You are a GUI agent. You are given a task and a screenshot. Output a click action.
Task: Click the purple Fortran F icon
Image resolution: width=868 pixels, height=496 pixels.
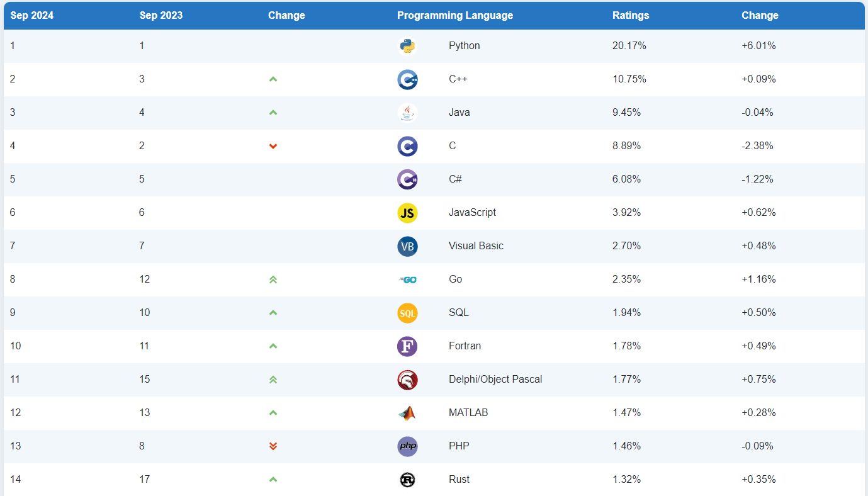coord(407,346)
